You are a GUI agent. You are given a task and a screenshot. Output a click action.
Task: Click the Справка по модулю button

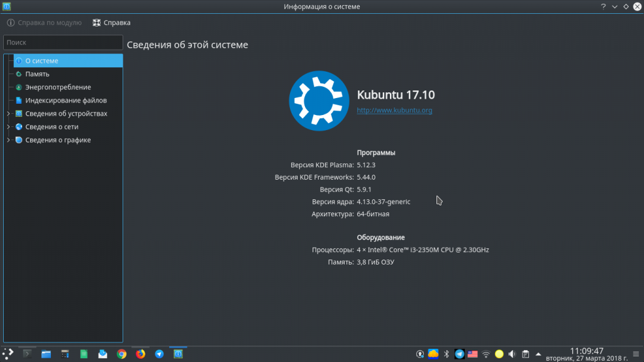(45, 23)
